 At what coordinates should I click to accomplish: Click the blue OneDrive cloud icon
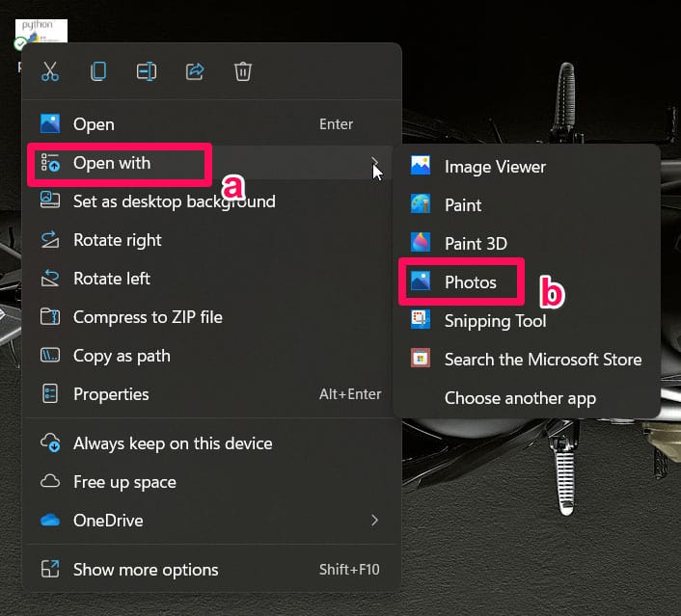click(50, 520)
